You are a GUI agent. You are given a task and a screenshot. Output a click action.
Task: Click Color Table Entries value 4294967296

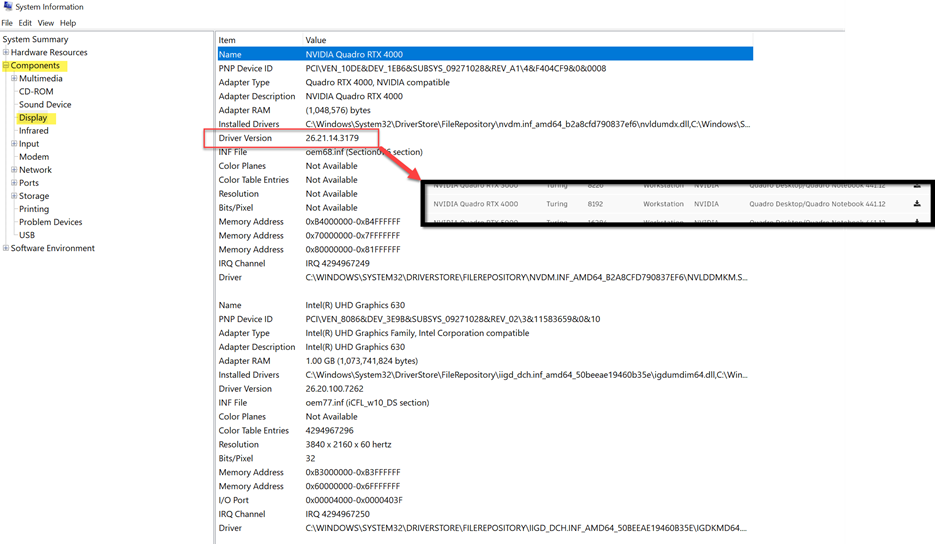click(x=329, y=430)
